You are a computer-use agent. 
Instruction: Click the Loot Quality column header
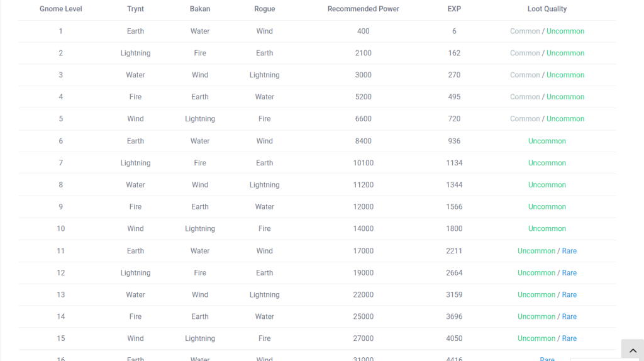click(547, 9)
